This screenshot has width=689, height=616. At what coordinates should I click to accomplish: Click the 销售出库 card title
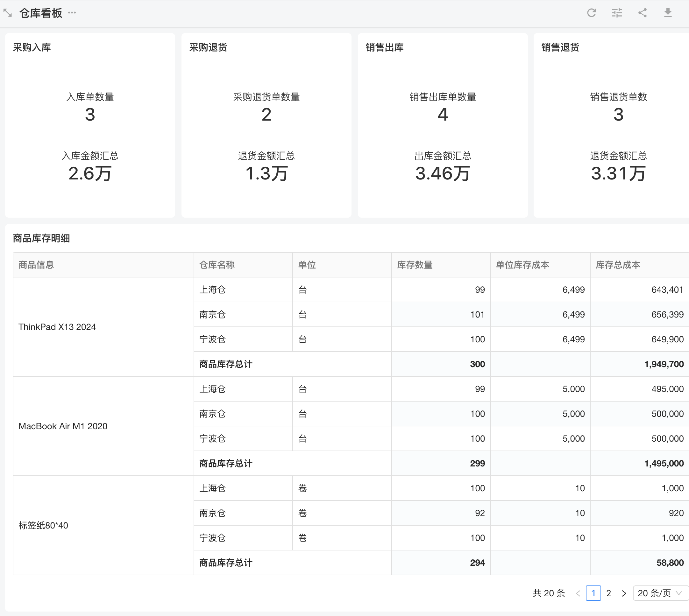(x=385, y=47)
